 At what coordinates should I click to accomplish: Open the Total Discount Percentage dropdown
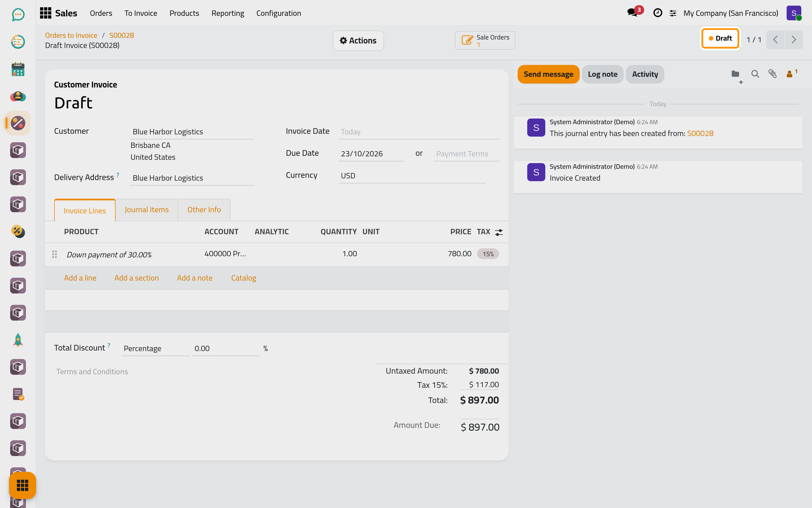tap(155, 348)
